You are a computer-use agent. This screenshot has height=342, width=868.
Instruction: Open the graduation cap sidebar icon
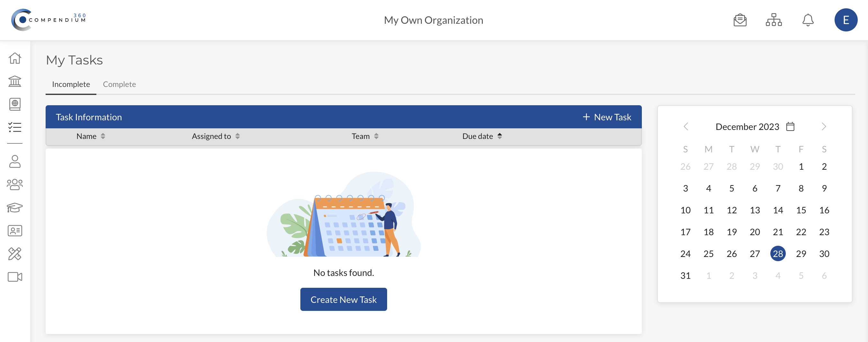pos(15,207)
